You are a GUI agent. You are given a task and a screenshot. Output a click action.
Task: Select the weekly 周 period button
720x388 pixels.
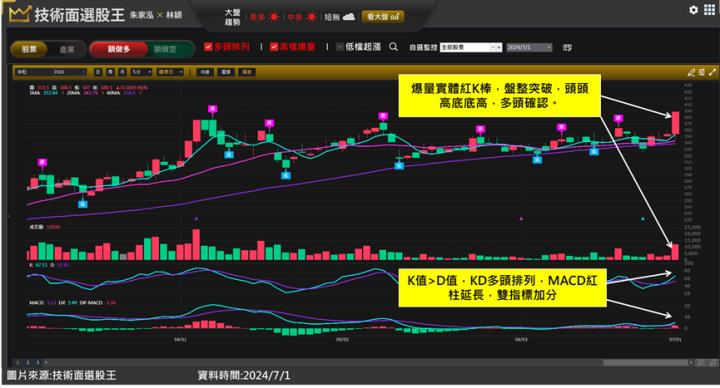pos(110,72)
